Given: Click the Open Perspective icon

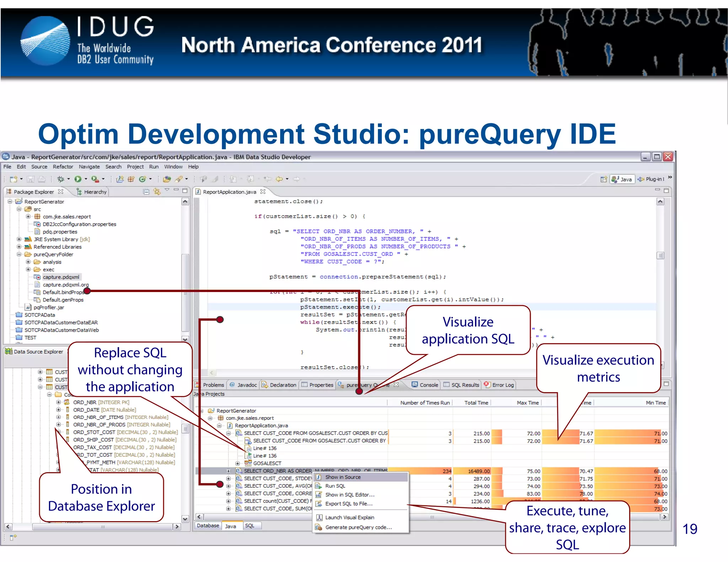Looking at the screenshot, I should [x=604, y=179].
